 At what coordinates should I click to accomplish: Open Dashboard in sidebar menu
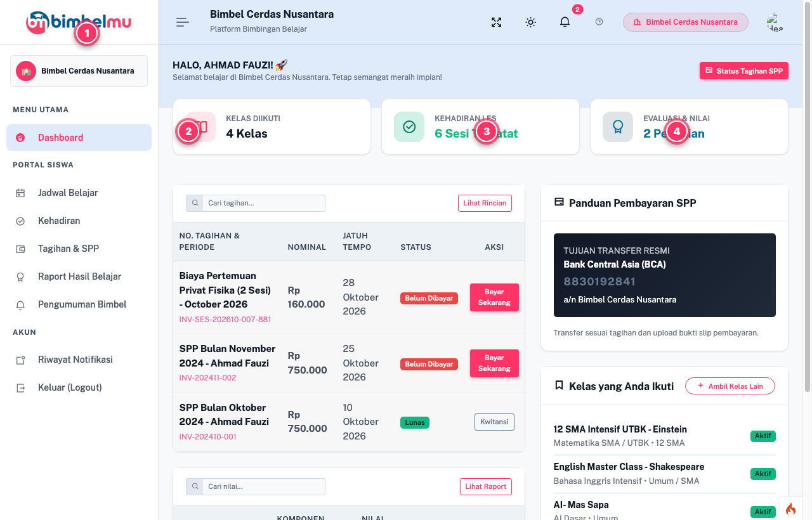click(x=79, y=138)
